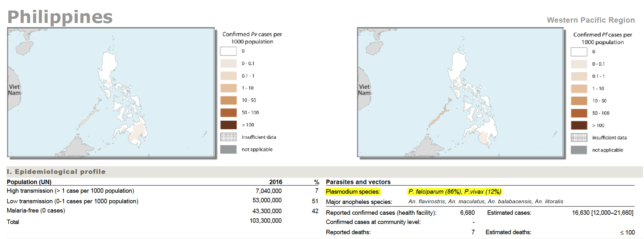Click the highlighted 'Plasmodium species:' label
Viewport: 644px width, 239px height.
(353, 192)
